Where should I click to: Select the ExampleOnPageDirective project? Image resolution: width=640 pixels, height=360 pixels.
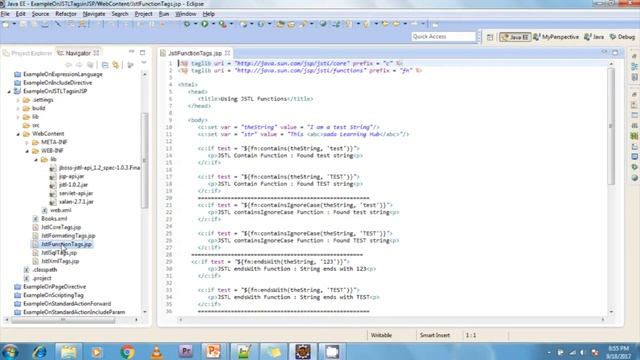[54, 287]
